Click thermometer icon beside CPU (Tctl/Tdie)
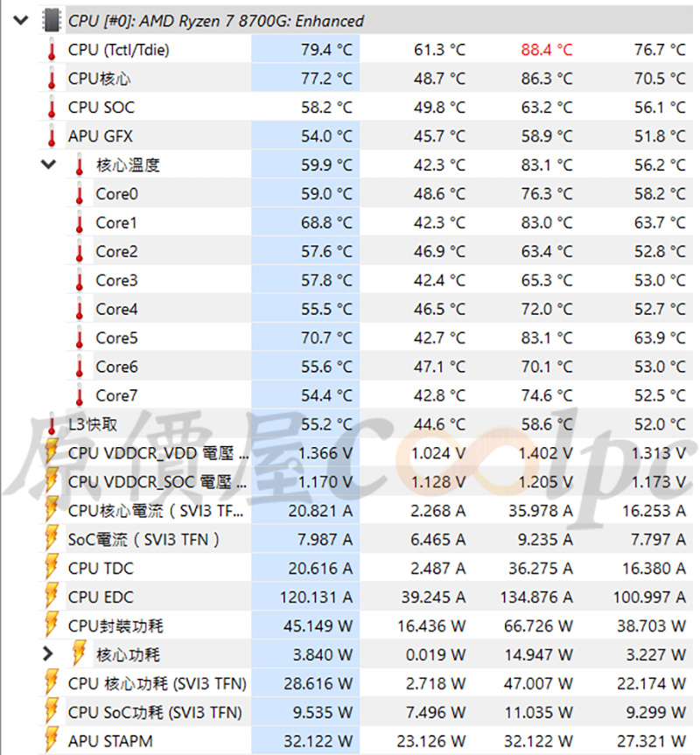Screen dimensions: 700x755 (x=52, y=50)
